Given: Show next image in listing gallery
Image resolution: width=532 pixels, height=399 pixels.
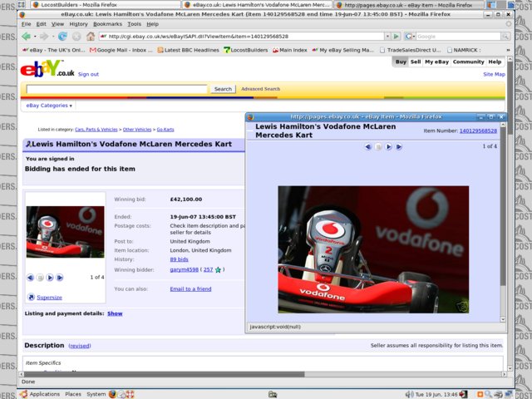Looking at the screenshot, I should pyautogui.click(x=50, y=278).
